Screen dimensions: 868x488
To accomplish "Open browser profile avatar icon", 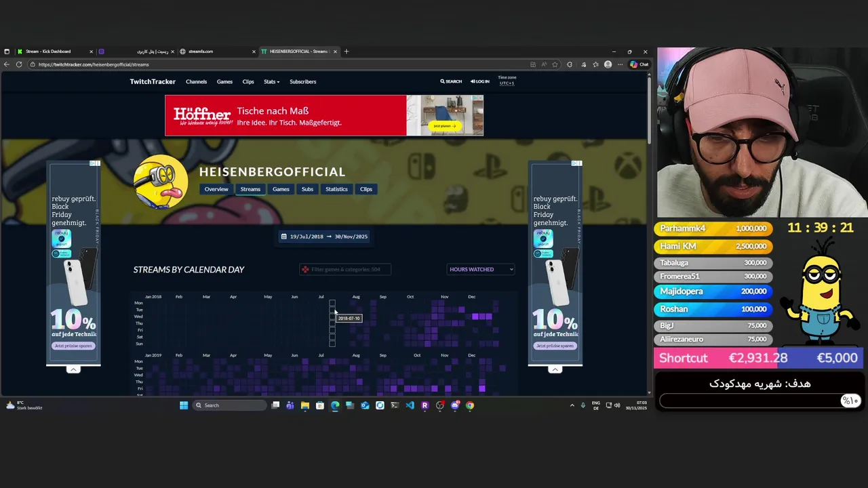I will pos(608,64).
